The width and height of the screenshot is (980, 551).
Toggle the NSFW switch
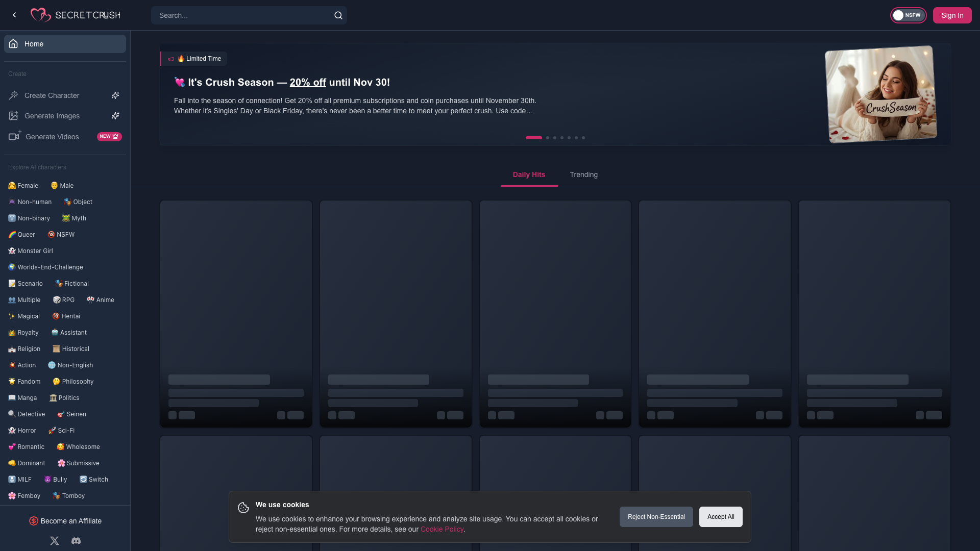[908, 15]
